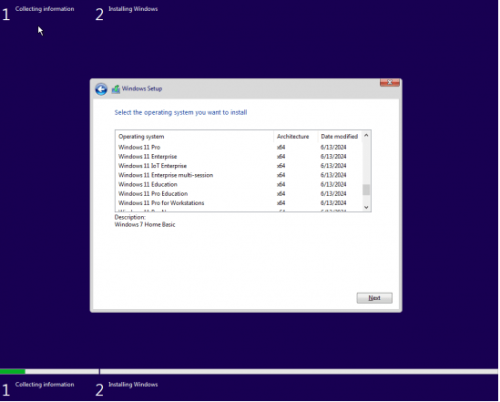Close the Windows Setup dialog
Screen dimensions: 500x402
[390, 82]
